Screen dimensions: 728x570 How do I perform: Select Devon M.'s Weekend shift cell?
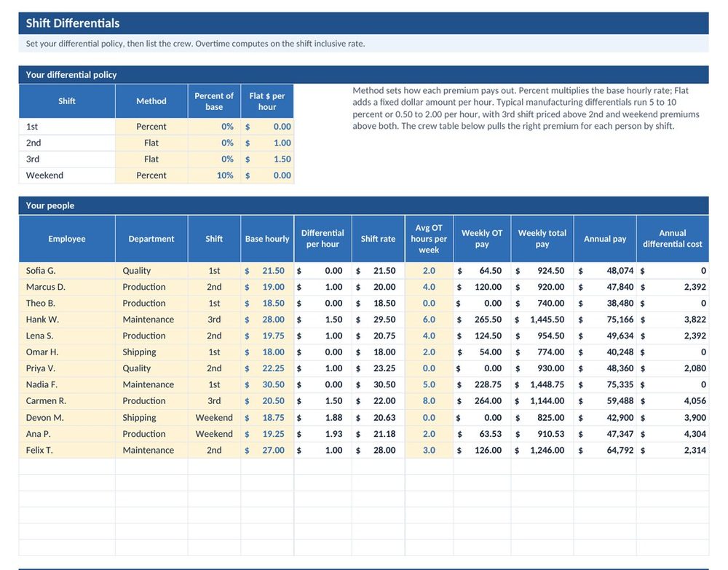tap(214, 417)
